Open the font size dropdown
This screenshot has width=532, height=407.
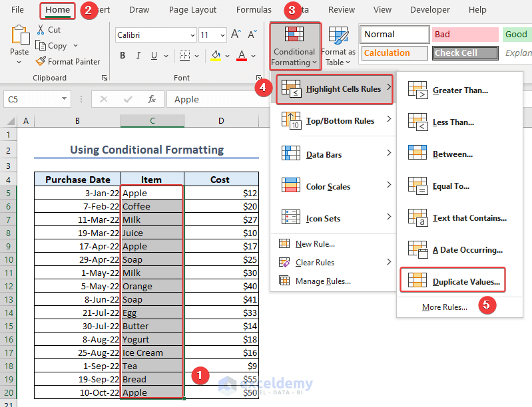[x=222, y=35]
